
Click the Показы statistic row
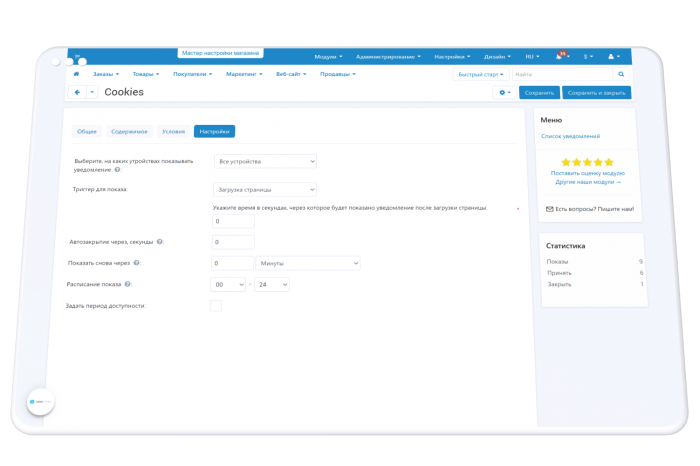pyautogui.click(x=595, y=262)
